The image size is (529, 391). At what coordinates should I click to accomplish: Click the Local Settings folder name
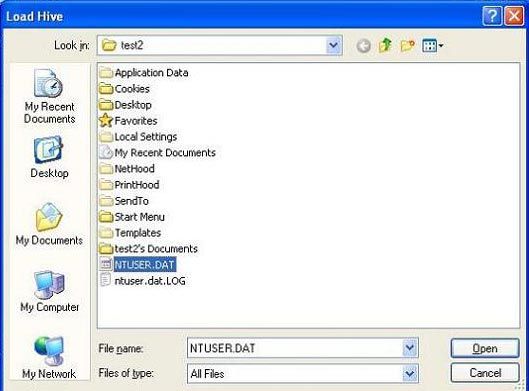pos(146,137)
